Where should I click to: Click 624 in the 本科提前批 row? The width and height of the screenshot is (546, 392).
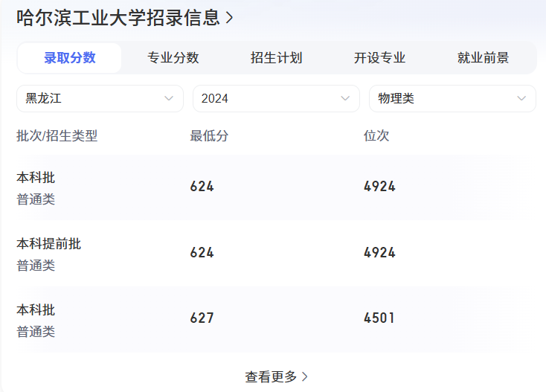pos(202,253)
